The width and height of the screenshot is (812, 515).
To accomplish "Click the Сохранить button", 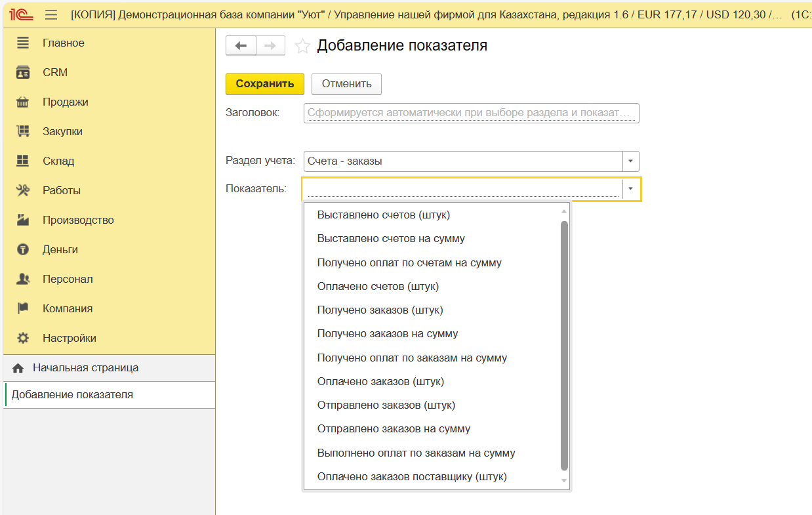I will (265, 84).
